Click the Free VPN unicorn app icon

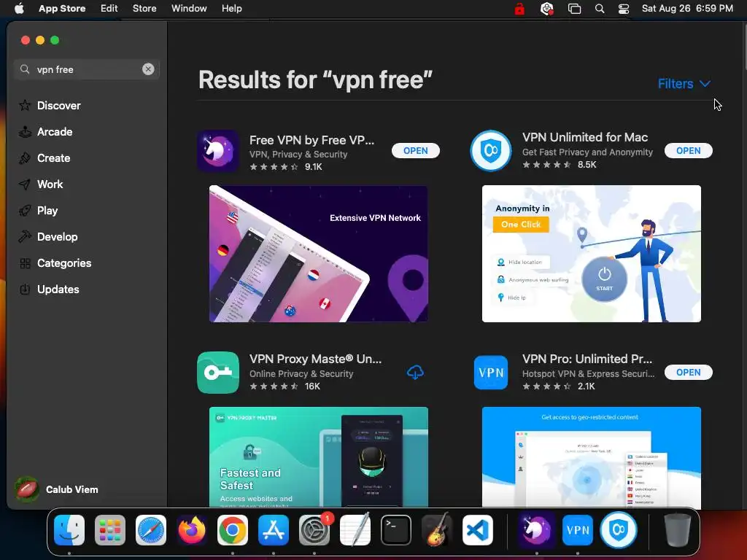[x=218, y=151]
